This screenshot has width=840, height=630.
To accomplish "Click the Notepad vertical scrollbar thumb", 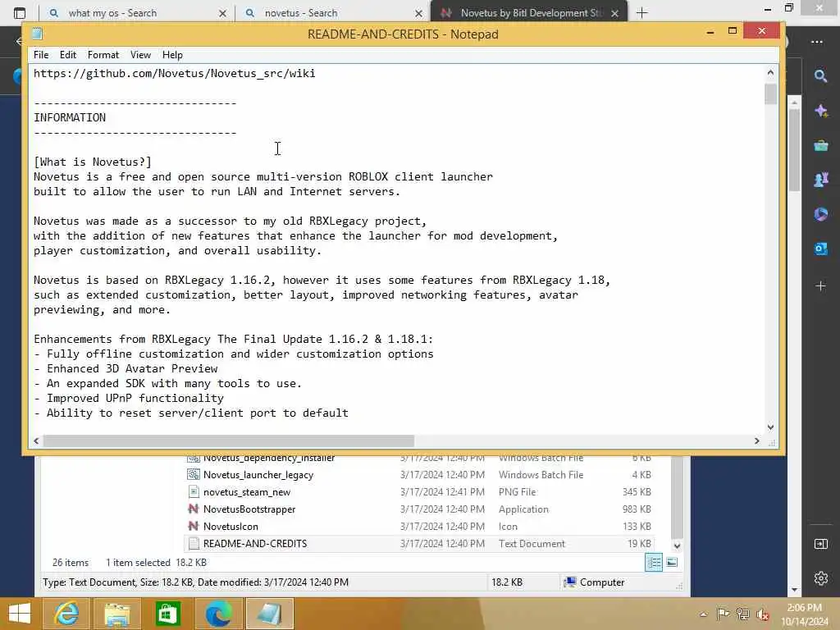I will click(770, 94).
